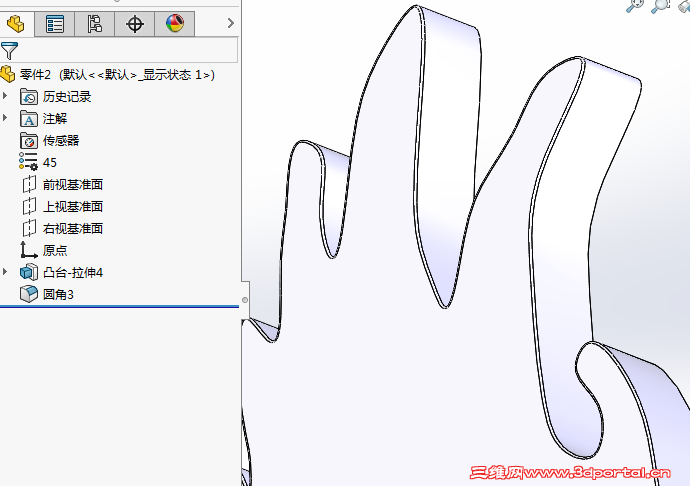690x486 pixels.
Task: Click the 凸台-拉伸4 extrude feature icon
Action: 29,272
